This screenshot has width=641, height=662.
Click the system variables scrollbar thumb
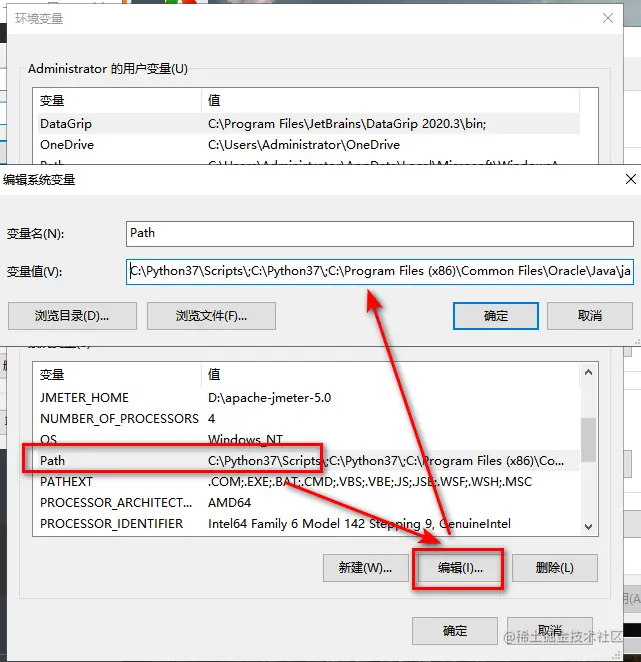[588, 440]
